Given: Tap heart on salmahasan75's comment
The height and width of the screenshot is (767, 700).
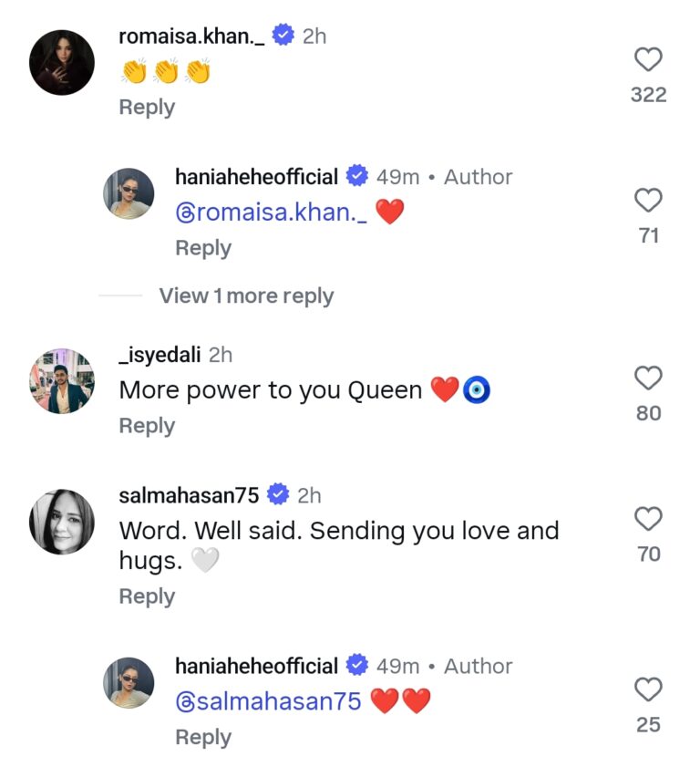Looking at the screenshot, I should (x=648, y=519).
